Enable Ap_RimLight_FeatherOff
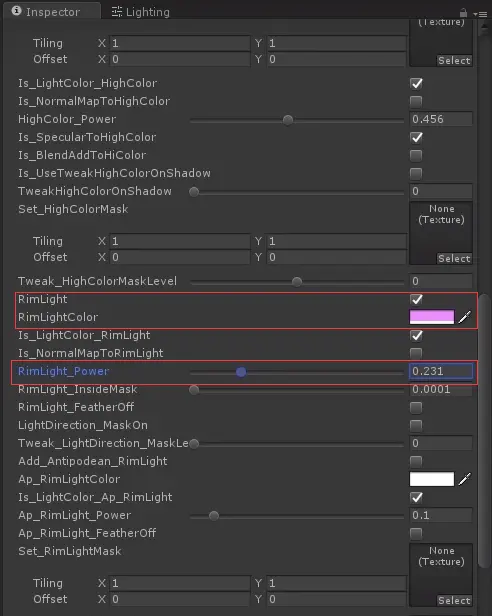 tap(416, 534)
